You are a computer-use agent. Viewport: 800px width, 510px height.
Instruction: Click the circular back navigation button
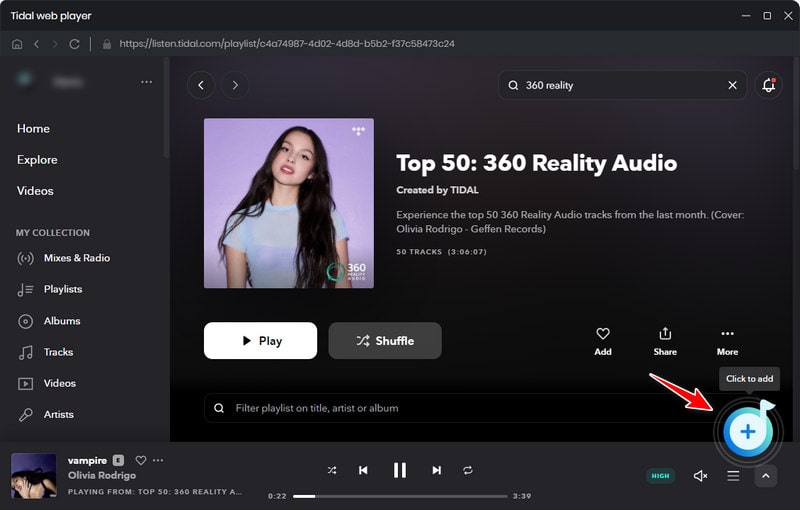click(201, 85)
